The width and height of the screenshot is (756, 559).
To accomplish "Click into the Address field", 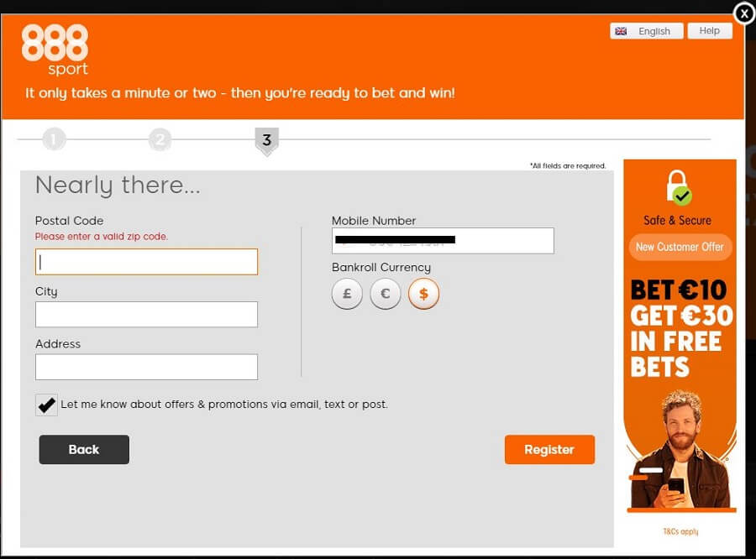I will [146, 367].
